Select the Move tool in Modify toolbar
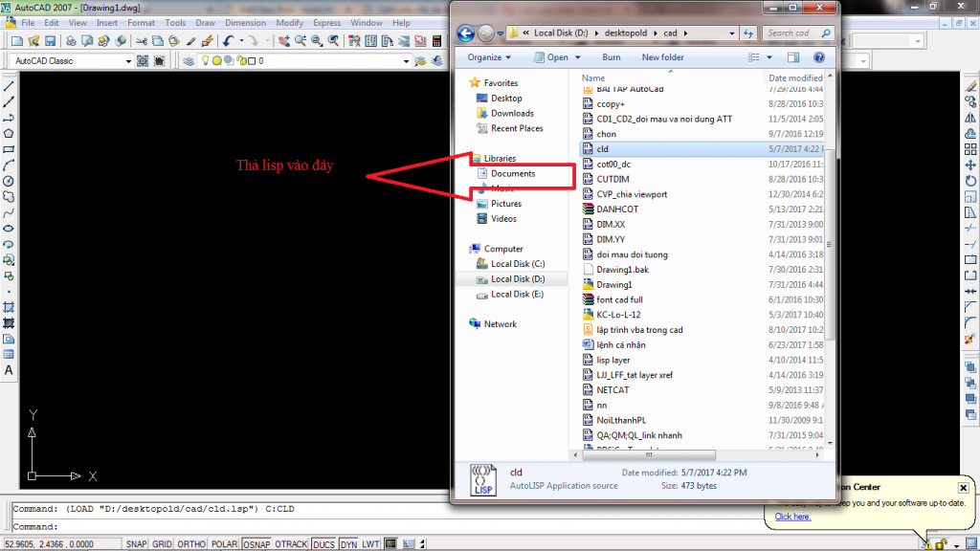Viewport: 980px width, 551px height. pos(970,165)
